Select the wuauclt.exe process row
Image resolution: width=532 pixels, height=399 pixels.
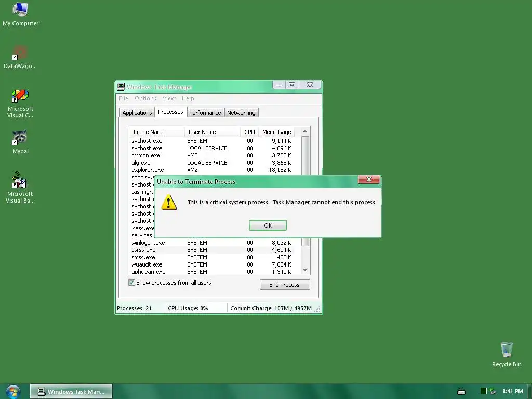coord(211,264)
